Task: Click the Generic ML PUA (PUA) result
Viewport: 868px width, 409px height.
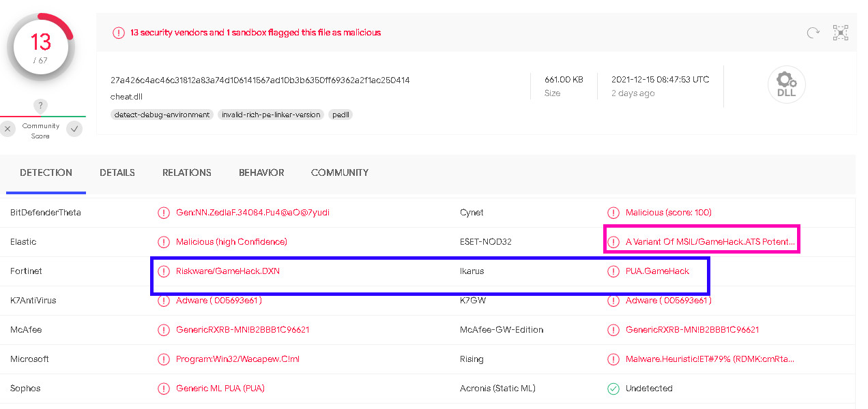Action: [x=220, y=389]
